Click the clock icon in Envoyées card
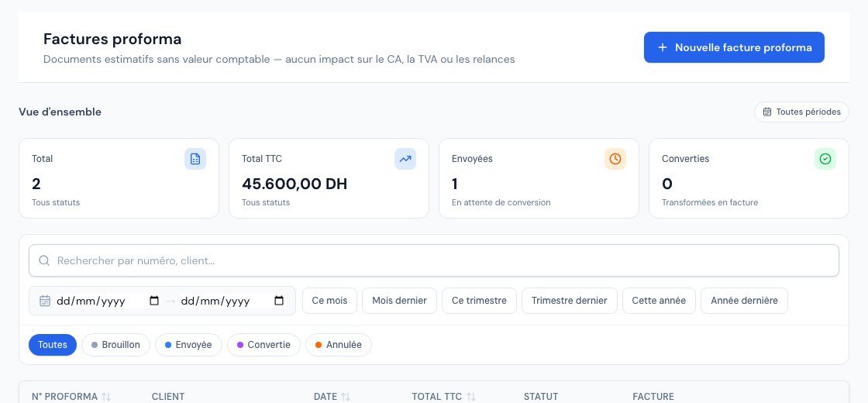 615,159
